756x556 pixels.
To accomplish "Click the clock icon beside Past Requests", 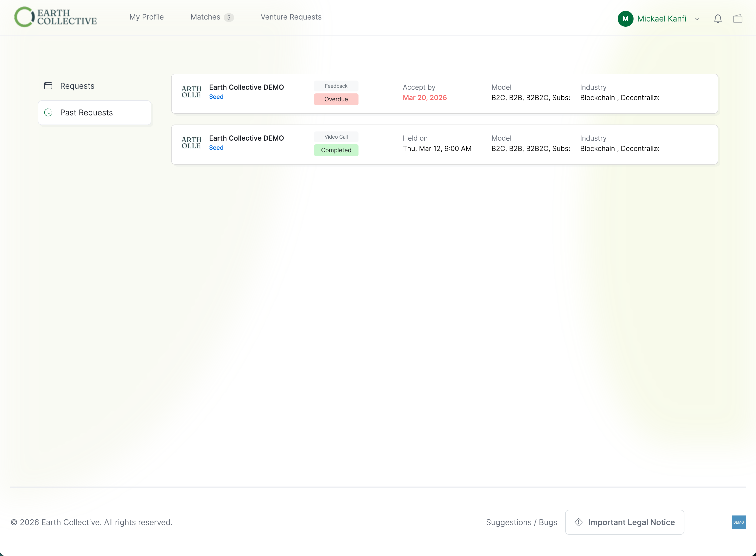I will coord(48,112).
